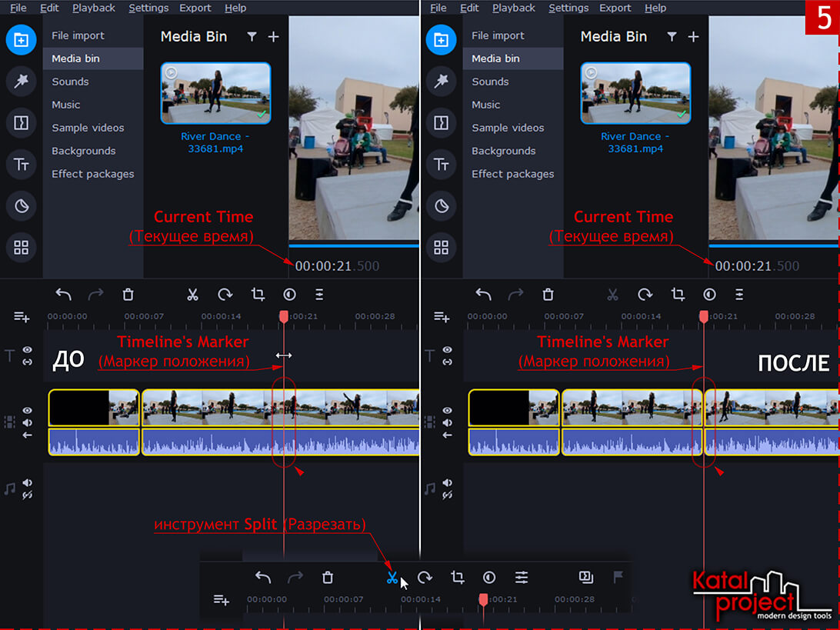Image resolution: width=840 pixels, height=630 pixels.
Task: Open the Media Bin filter funnel in the left window
Action: coord(252,37)
